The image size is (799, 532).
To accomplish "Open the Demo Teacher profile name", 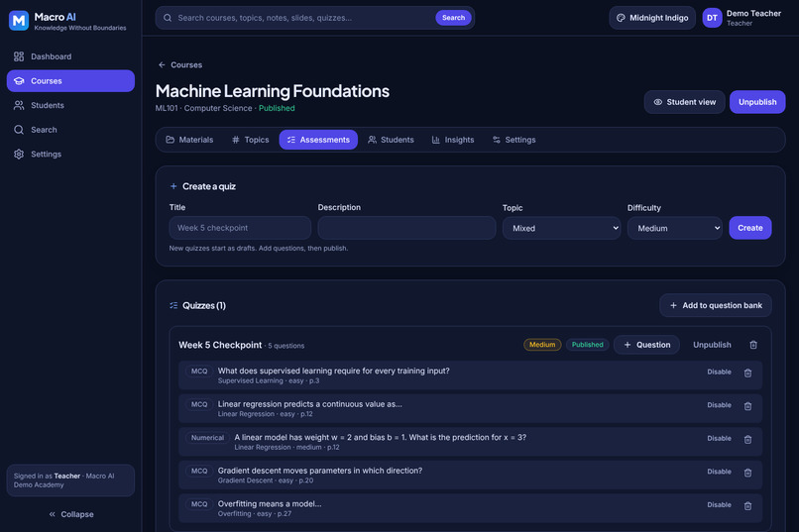I will [x=753, y=14].
